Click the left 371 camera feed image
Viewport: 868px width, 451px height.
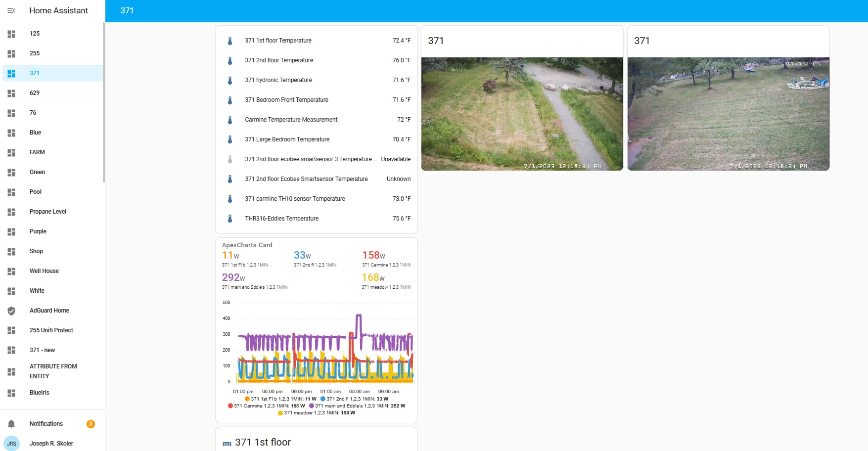click(522, 113)
